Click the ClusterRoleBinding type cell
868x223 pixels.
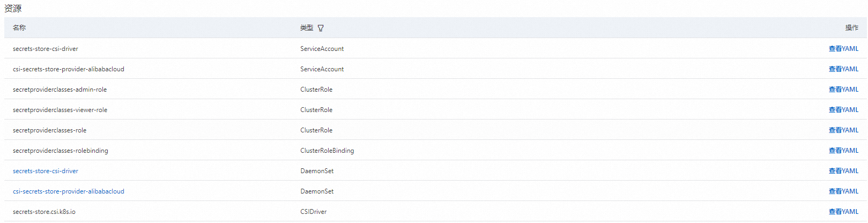click(327, 151)
